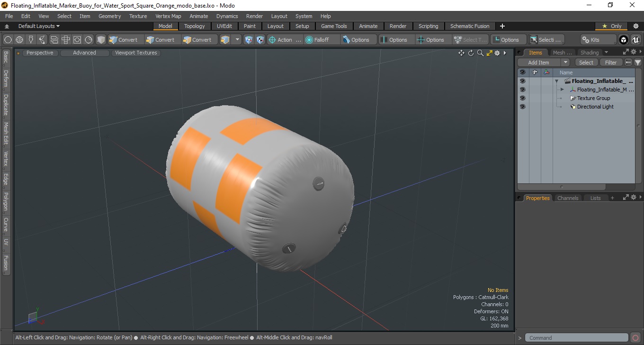
Task: Click the first shield-shaped symmetry icon
Action: 249,40
